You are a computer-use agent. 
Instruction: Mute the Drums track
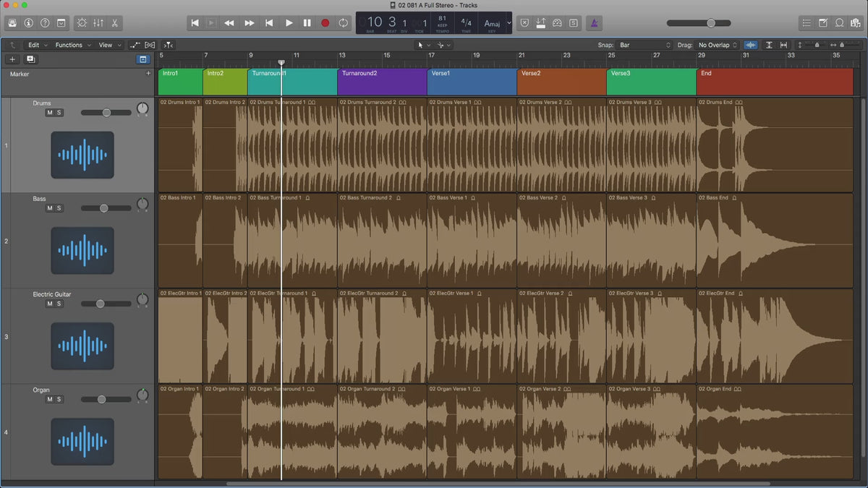[x=49, y=113]
